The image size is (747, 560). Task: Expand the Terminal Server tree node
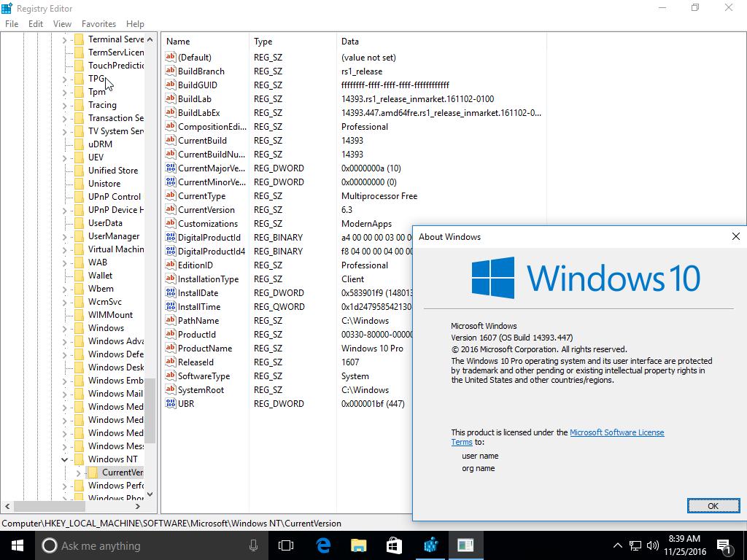point(64,39)
